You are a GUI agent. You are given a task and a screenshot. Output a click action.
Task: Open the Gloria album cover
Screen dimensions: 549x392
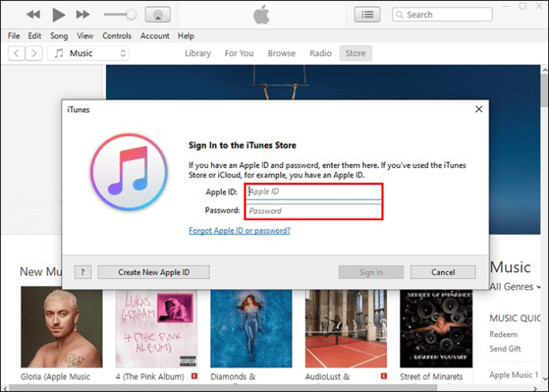coord(61,327)
